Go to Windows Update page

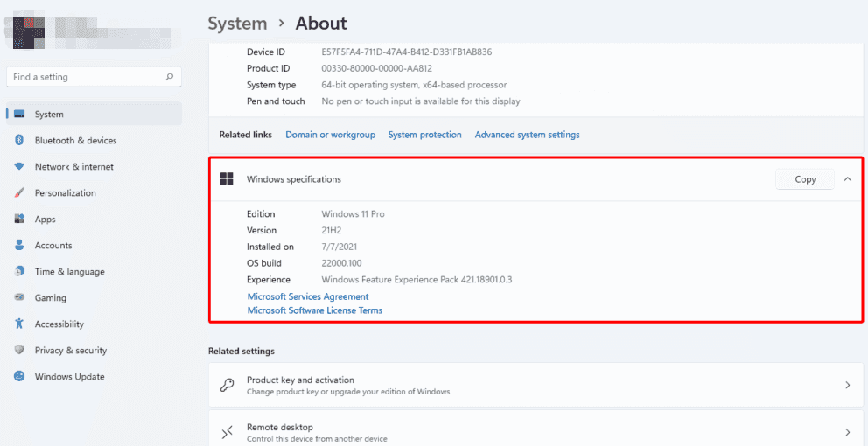(x=94, y=376)
